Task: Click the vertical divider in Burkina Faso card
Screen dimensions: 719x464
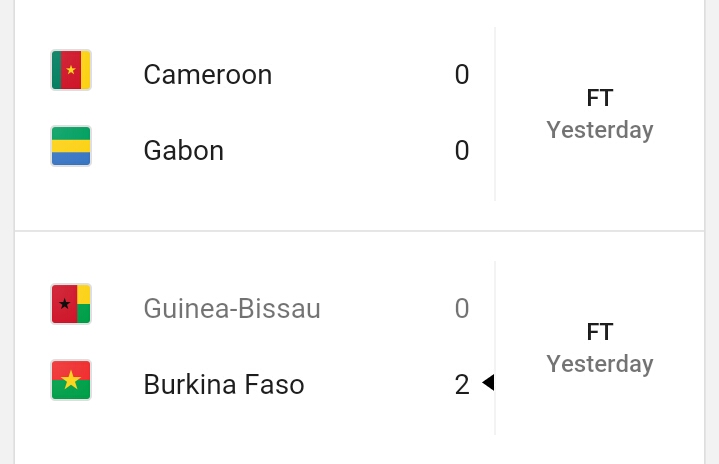Action: (x=495, y=348)
